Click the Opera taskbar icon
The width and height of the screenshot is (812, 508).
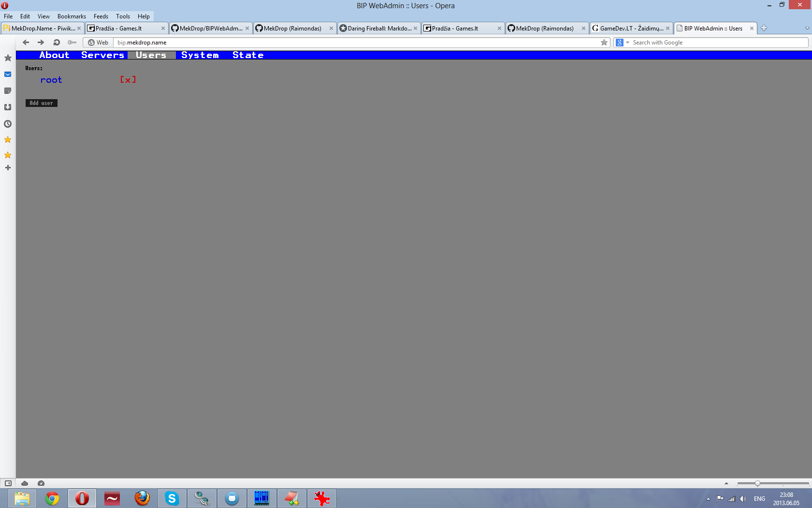tap(82, 498)
